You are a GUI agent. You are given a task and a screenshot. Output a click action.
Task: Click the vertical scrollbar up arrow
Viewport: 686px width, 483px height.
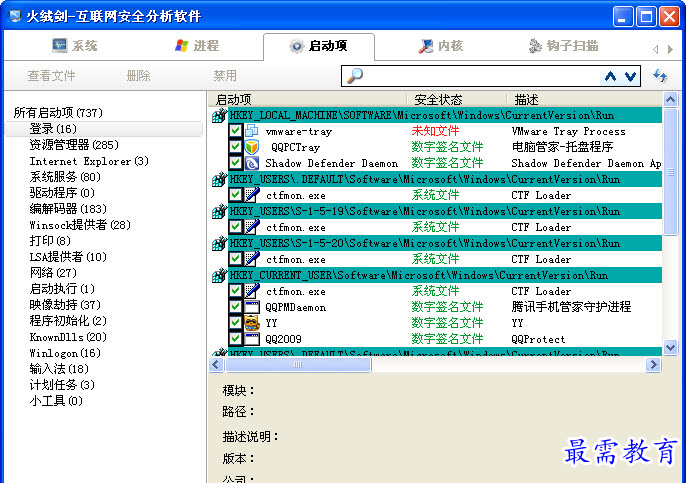tap(670, 100)
